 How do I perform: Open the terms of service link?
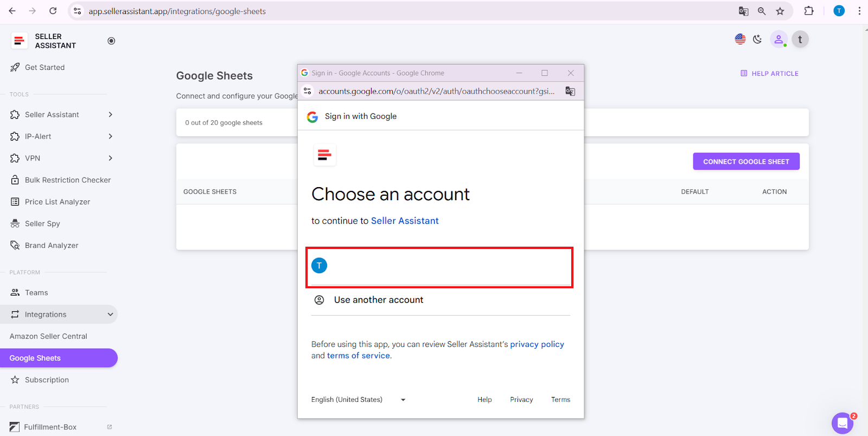click(x=359, y=356)
